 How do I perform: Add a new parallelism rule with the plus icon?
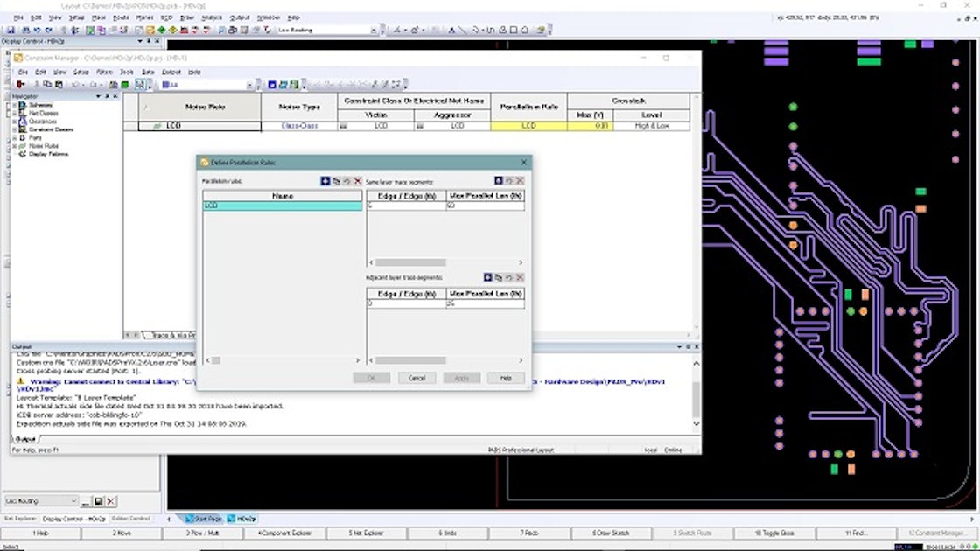(x=325, y=180)
